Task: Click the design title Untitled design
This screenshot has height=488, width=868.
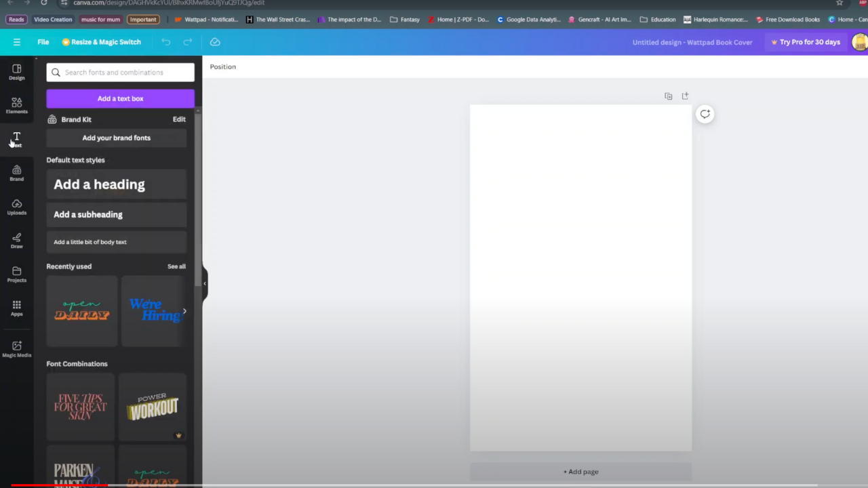Action: tap(692, 42)
